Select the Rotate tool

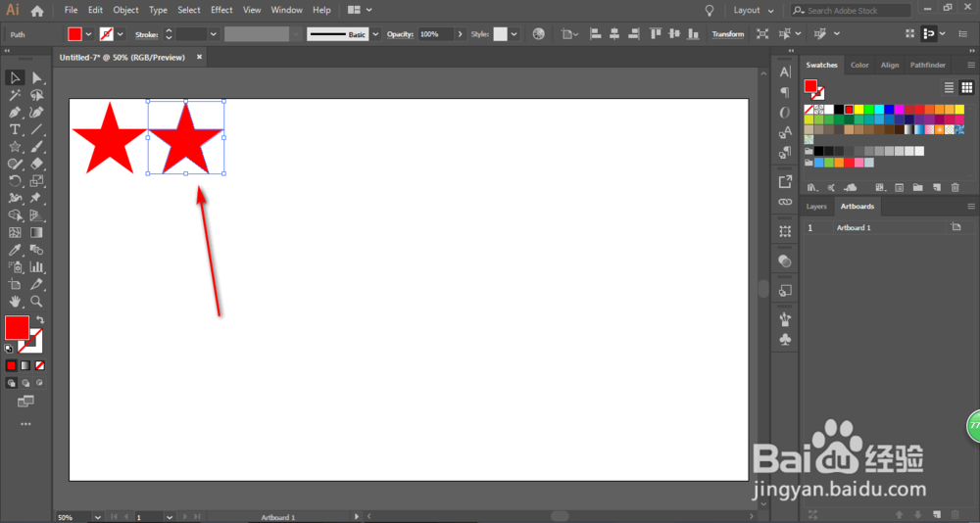pos(15,181)
